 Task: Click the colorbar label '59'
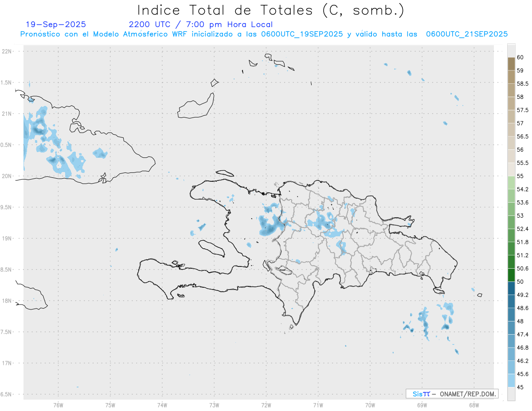point(520,70)
